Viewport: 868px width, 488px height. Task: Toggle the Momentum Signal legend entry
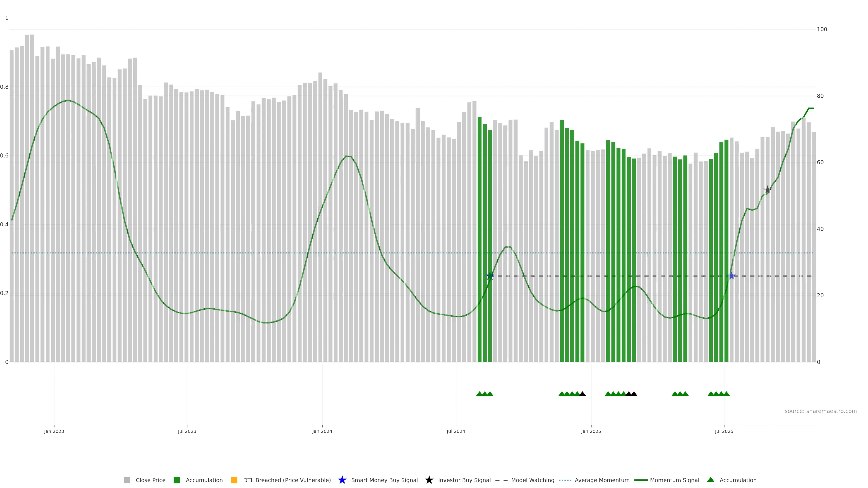[674, 480]
